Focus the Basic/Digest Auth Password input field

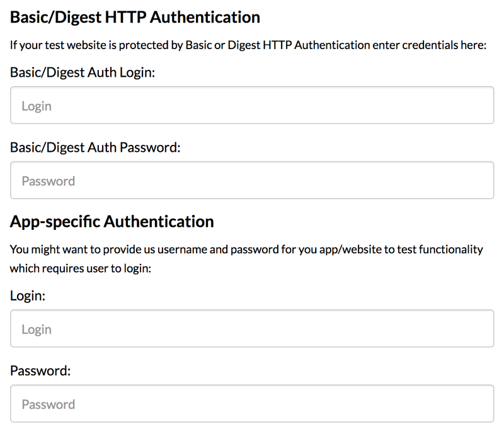pyautogui.click(x=252, y=181)
